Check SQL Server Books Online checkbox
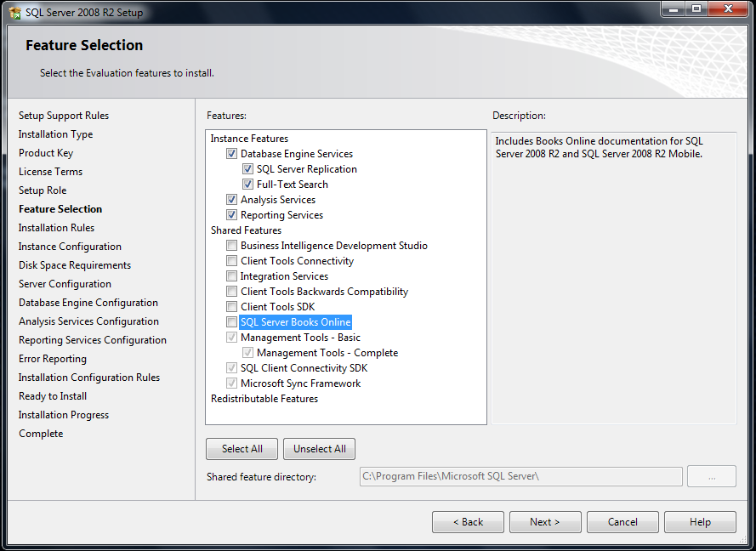 232,322
